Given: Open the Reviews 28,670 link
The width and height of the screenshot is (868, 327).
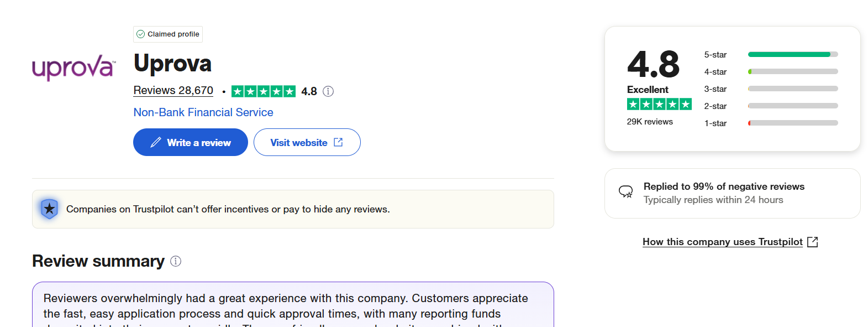Looking at the screenshot, I should pos(173,91).
